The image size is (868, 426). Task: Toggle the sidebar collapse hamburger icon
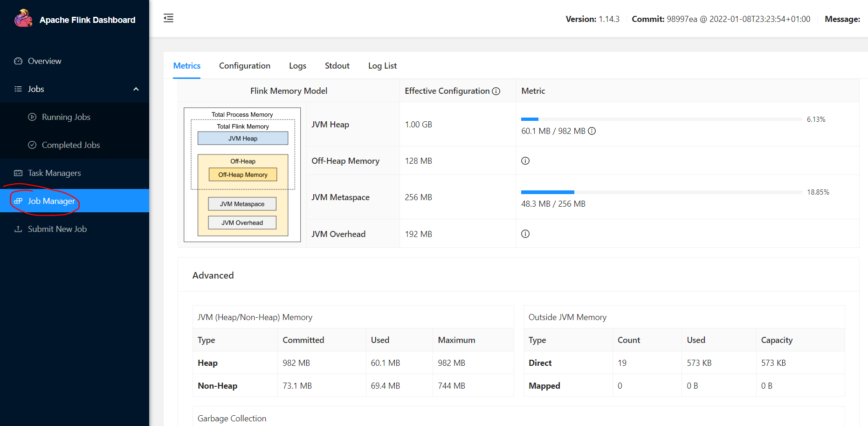pos(168,18)
